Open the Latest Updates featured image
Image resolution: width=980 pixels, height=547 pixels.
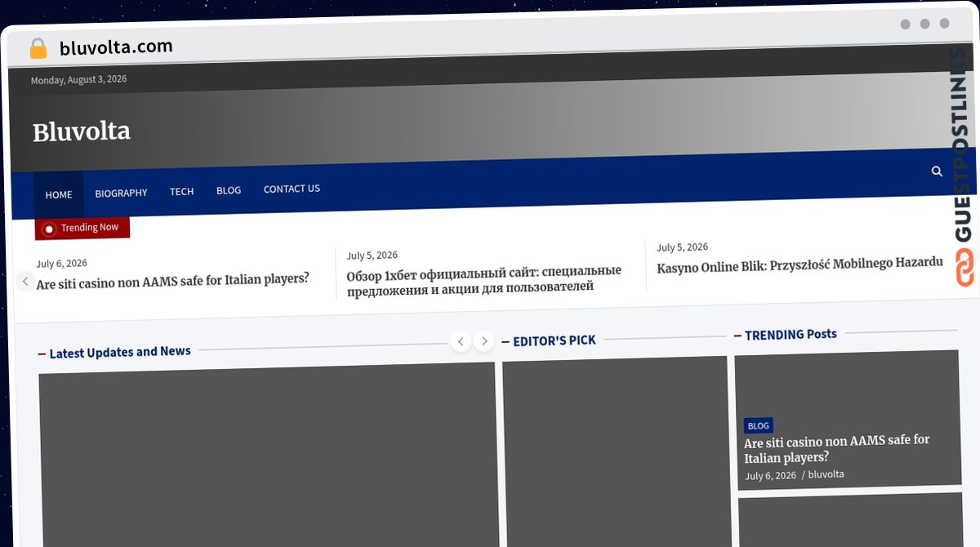pyautogui.click(x=268, y=455)
